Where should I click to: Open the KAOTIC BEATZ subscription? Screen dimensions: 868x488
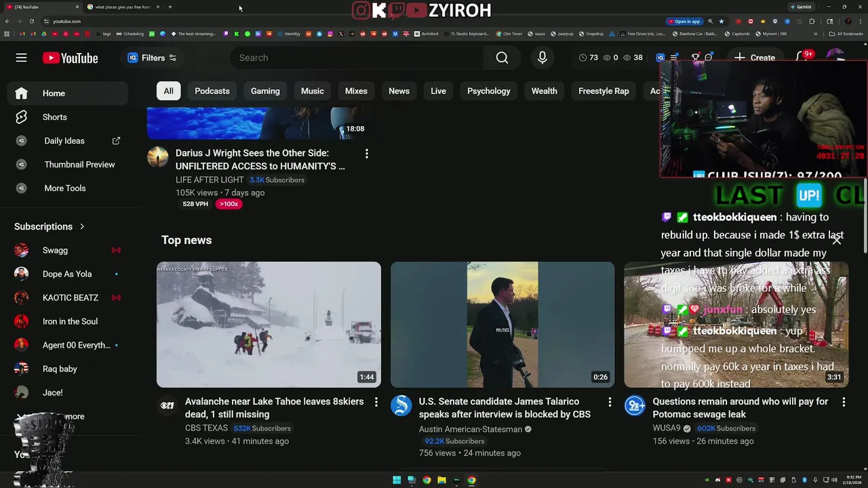[68, 298]
